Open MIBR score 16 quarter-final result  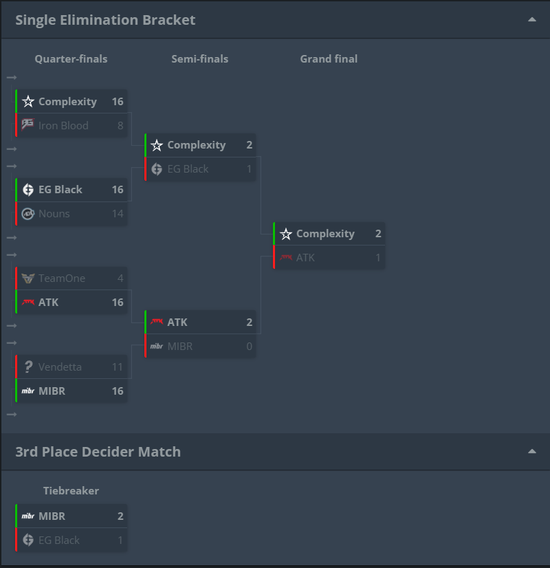pos(117,391)
